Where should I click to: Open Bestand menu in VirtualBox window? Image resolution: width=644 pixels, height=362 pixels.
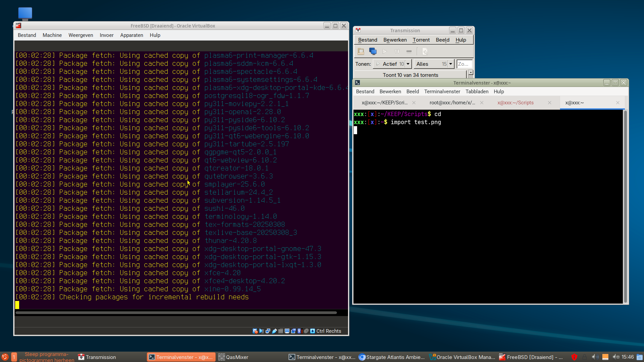(x=27, y=35)
